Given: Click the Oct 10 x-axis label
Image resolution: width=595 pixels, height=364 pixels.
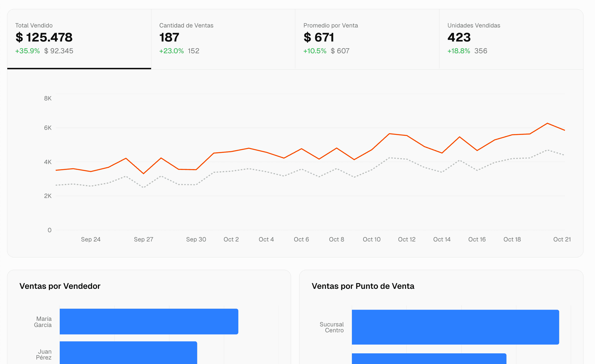Looking at the screenshot, I should pos(372,239).
